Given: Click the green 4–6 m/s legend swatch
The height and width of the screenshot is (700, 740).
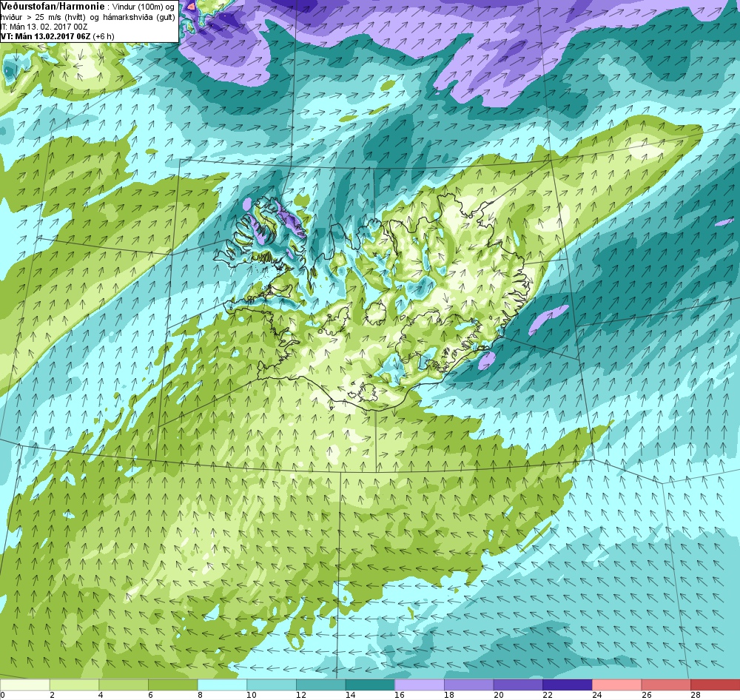Looking at the screenshot, I should tap(124, 684).
